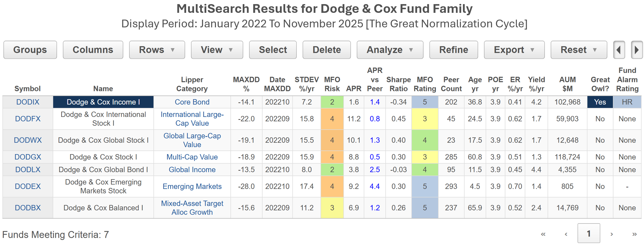Click the blue MFO Rating cell for DODBX
Viewport: 644px width, 245px height.
[424, 208]
